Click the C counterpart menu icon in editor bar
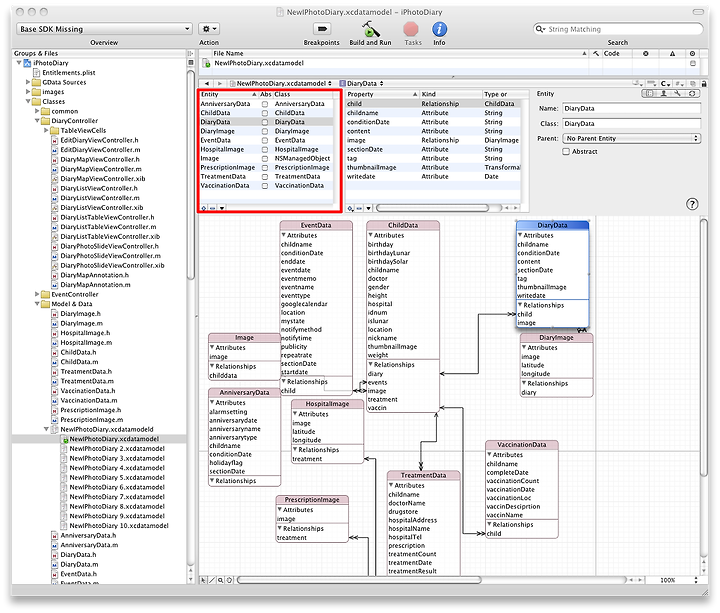Screen dimensions: 720x613 click(x=665, y=84)
